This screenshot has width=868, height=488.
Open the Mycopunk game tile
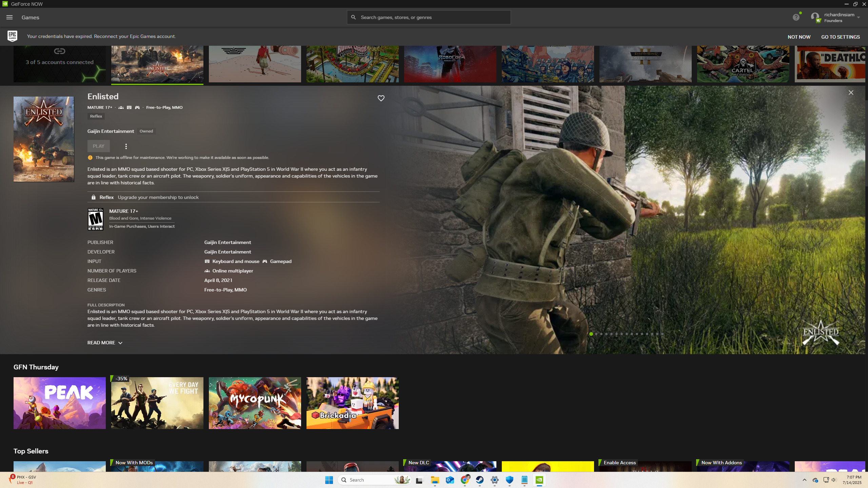tap(255, 403)
